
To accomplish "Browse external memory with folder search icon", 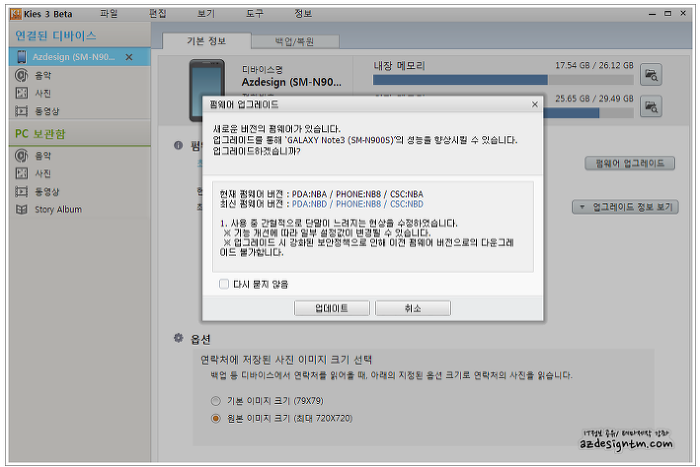I will click(x=651, y=107).
